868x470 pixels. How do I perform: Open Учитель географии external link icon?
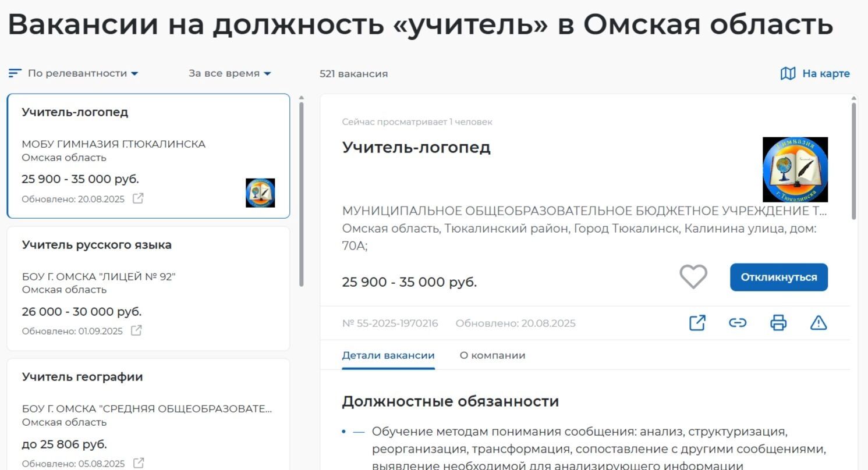[139, 463]
